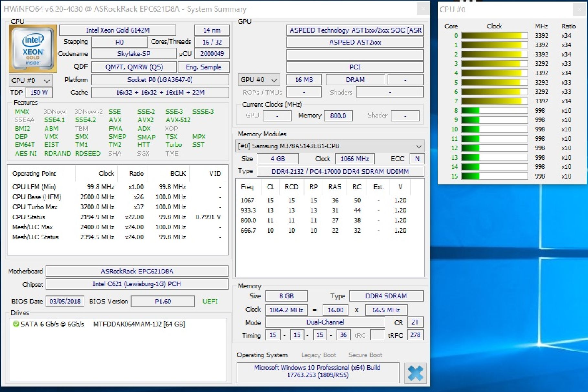Viewport: 588px width, 392px height.
Task: Click the 16 / 32 Cores/Threads field
Action: click(x=212, y=42)
